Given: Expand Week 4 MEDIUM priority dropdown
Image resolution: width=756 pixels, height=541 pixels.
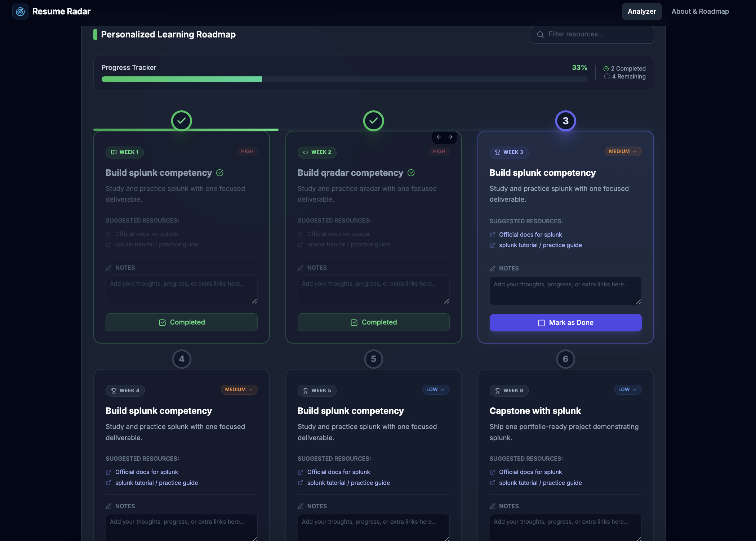Looking at the screenshot, I should point(239,390).
